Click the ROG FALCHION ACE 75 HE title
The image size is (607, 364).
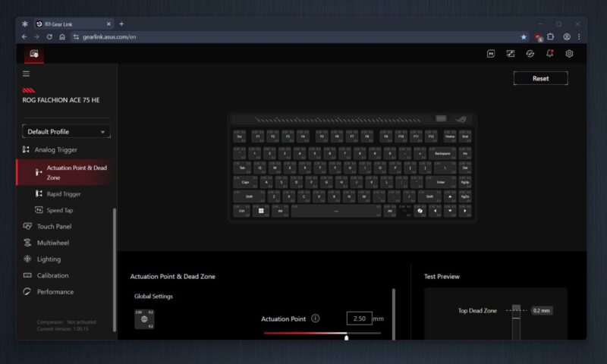pos(61,100)
